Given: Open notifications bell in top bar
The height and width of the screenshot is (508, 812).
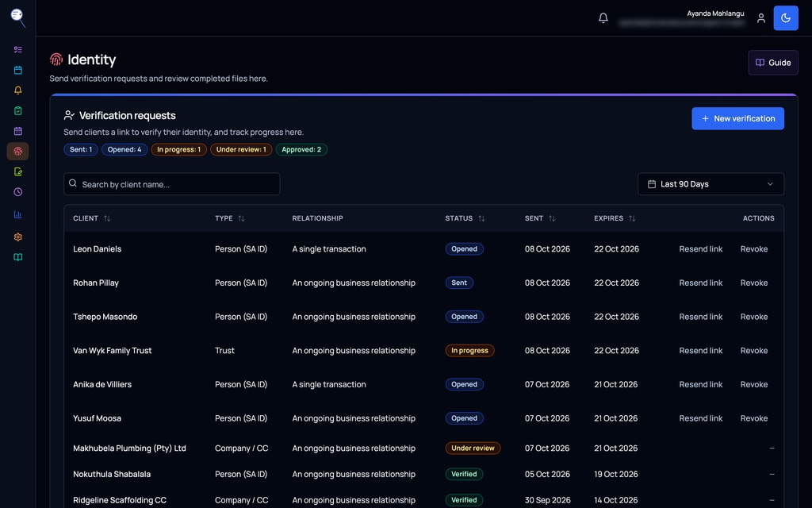Looking at the screenshot, I should pyautogui.click(x=603, y=18).
